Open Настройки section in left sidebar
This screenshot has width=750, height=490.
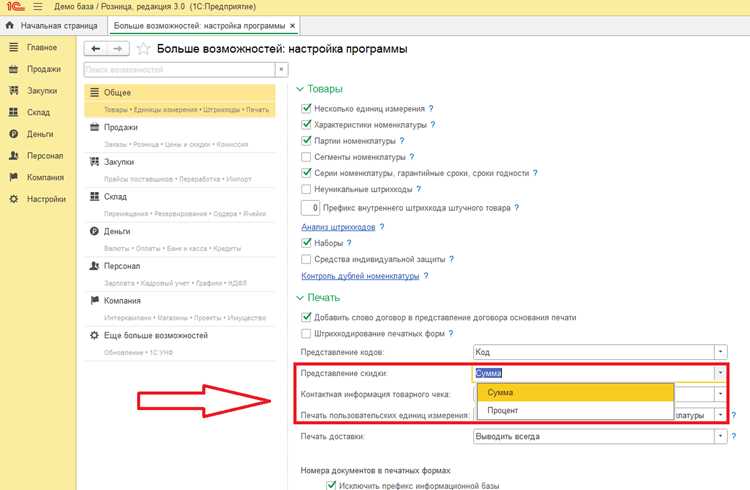coord(37,199)
